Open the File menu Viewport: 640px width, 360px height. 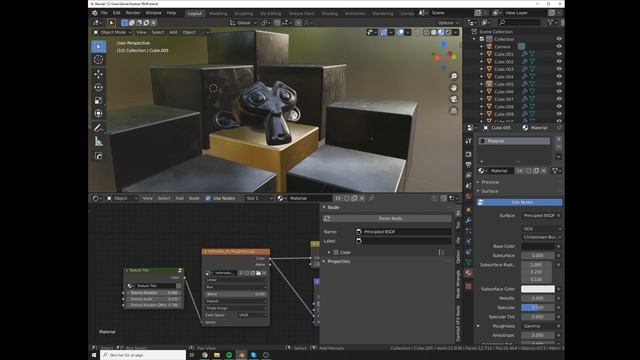click(x=104, y=13)
